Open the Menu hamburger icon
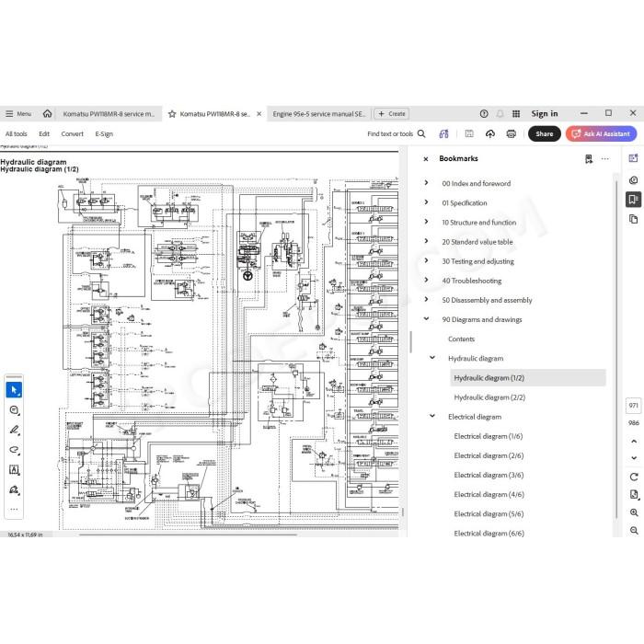Image resolution: width=644 pixels, height=644 pixels. tap(9, 114)
